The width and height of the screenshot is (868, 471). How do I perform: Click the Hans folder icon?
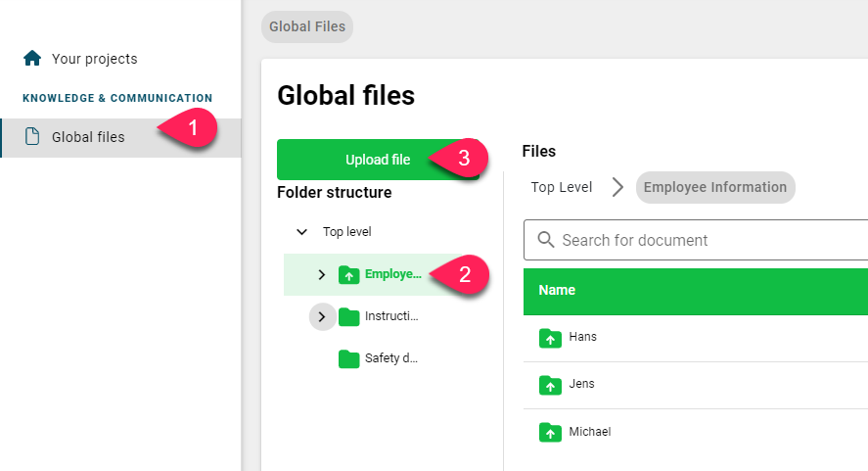point(550,338)
